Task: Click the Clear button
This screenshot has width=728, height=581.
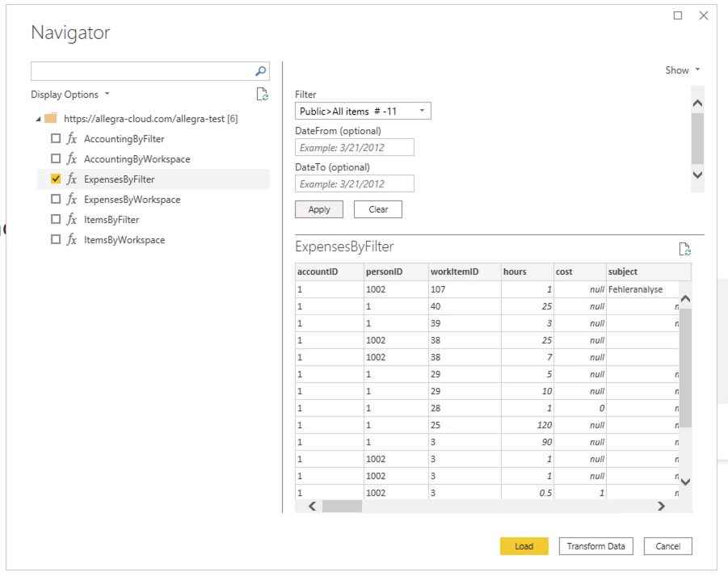Action: pos(377,208)
